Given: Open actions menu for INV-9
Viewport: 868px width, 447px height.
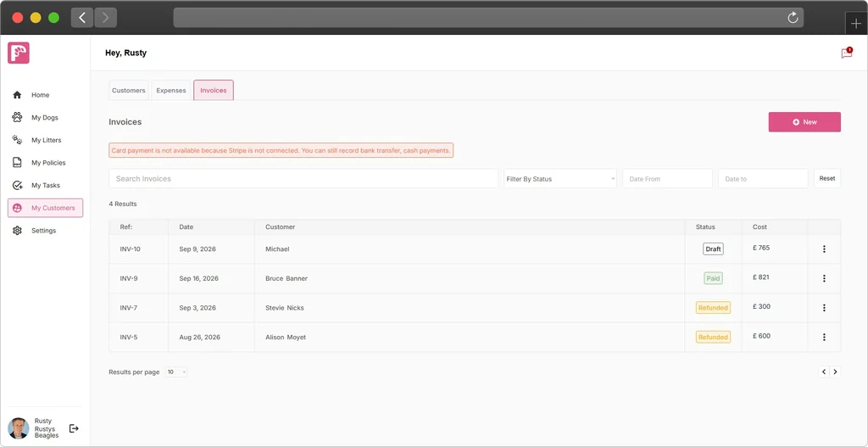Looking at the screenshot, I should [824, 278].
